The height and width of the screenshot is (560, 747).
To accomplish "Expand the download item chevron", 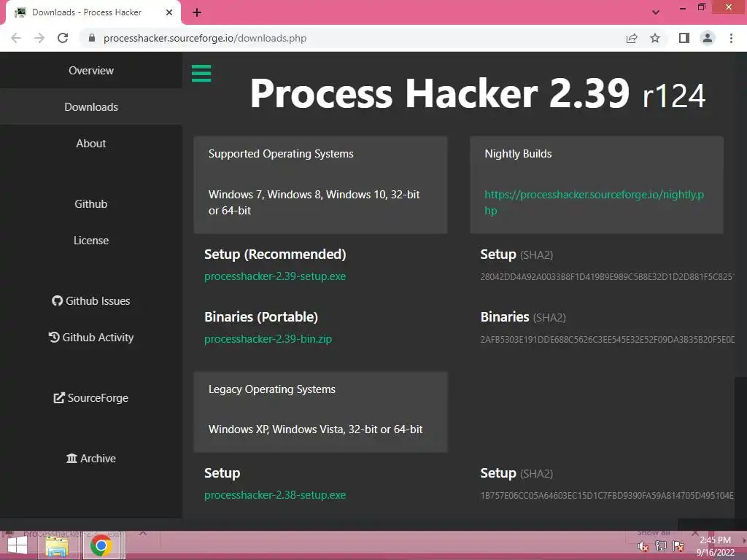I will (x=142, y=533).
